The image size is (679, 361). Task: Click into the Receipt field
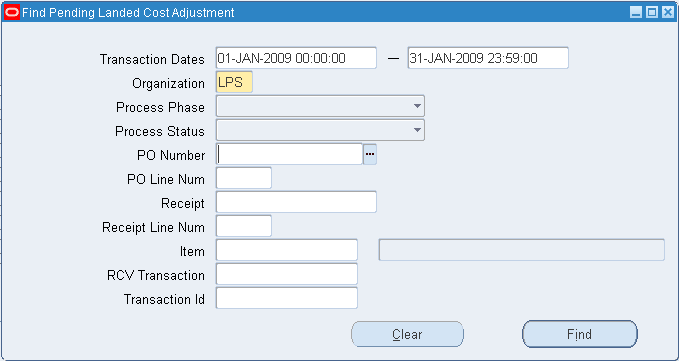(296, 202)
